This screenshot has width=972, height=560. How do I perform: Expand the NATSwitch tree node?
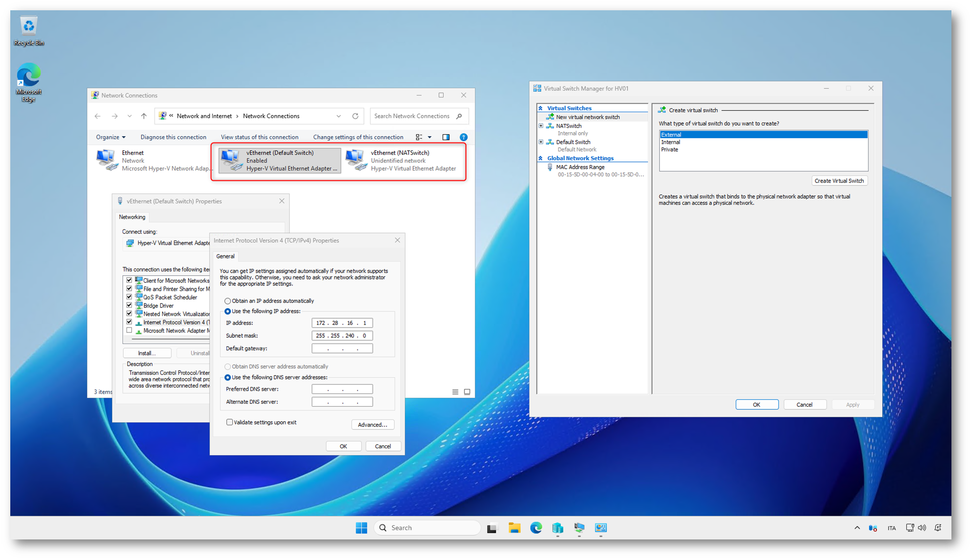click(x=541, y=126)
